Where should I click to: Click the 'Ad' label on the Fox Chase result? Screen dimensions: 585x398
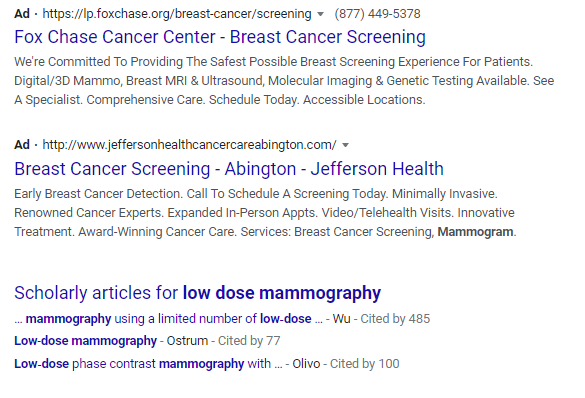[x=22, y=14]
